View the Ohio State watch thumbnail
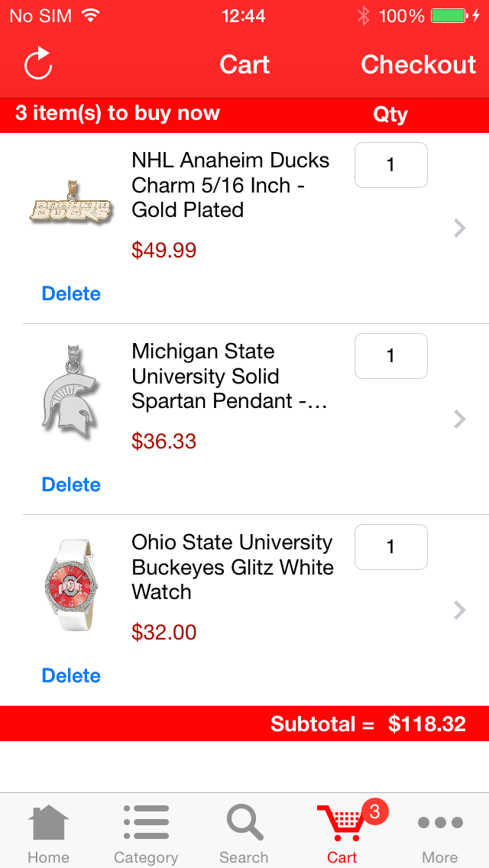This screenshot has height=868, width=489. (x=71, y=585)
